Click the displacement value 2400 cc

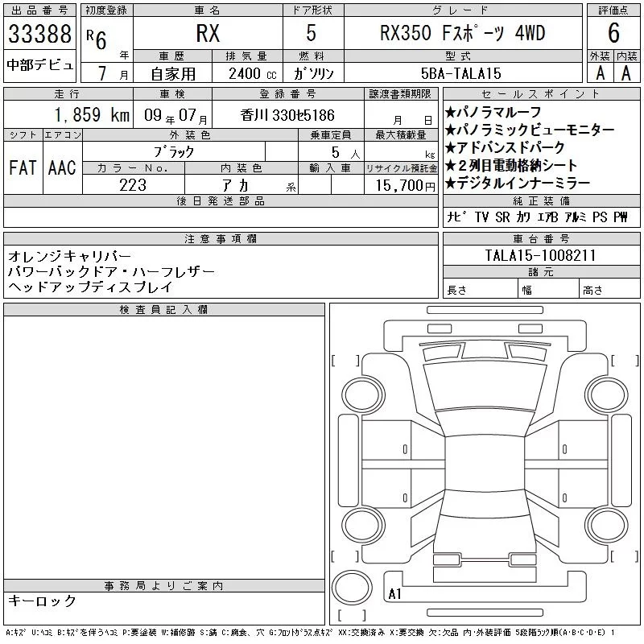(253, 74)
